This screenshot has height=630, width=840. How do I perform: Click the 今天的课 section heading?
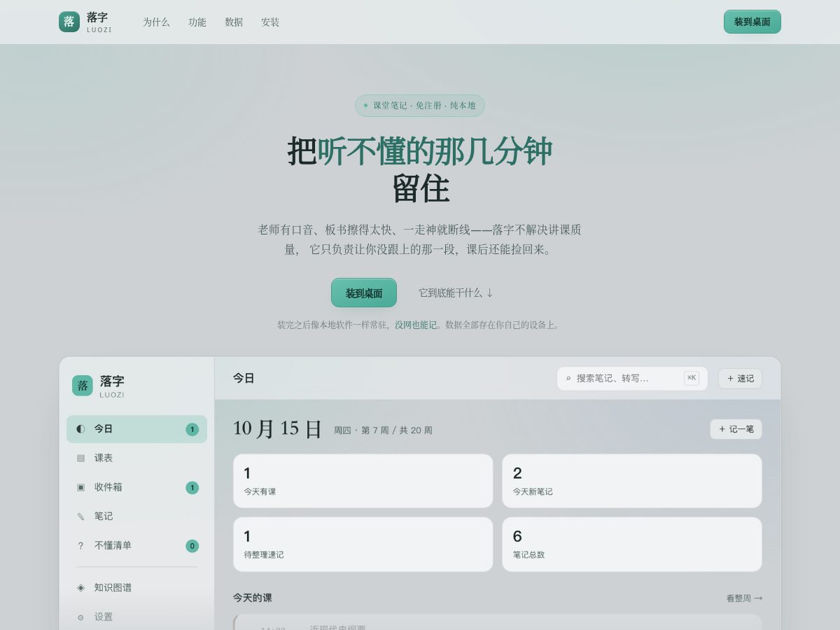(253, 598)
